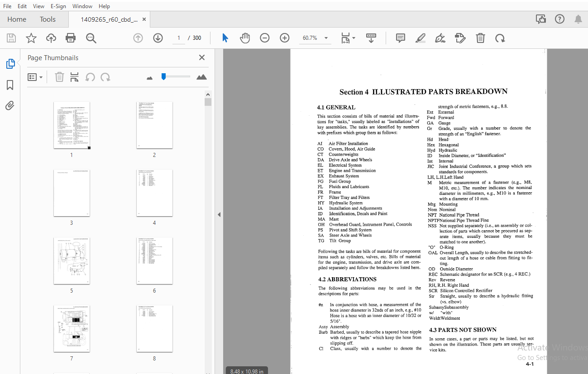Select page 8 thumbnail
The height and width of the screenshot is (374, 588).
[154, 329]
